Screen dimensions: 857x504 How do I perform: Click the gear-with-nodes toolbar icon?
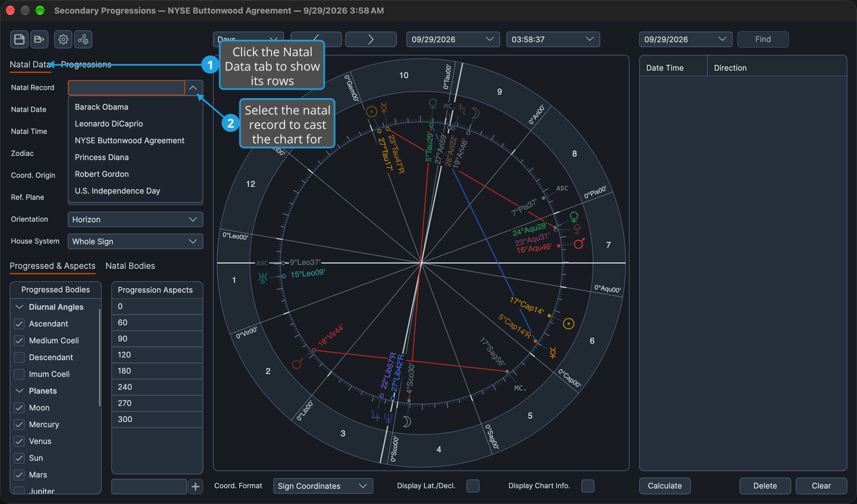pyautogui.click(x=83, y=39)
